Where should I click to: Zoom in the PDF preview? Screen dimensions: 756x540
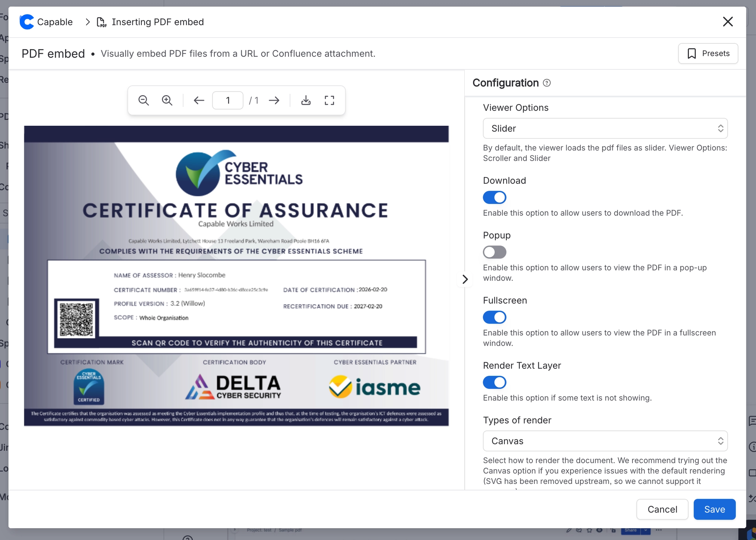click(x=167, y=100)
